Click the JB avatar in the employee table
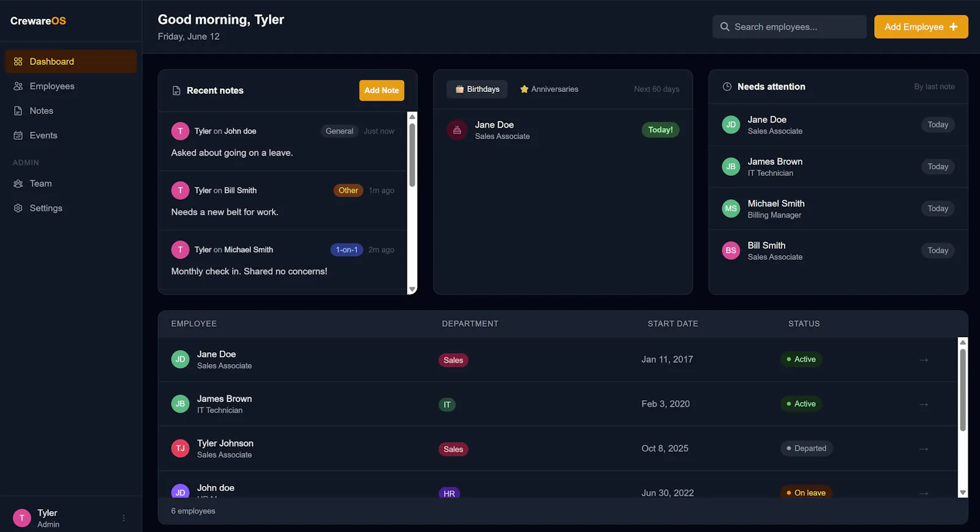The image size is (980, 532). click(180, 404)
